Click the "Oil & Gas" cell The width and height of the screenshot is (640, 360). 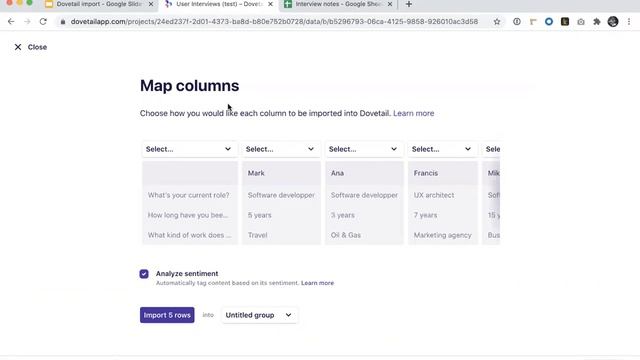346,235
